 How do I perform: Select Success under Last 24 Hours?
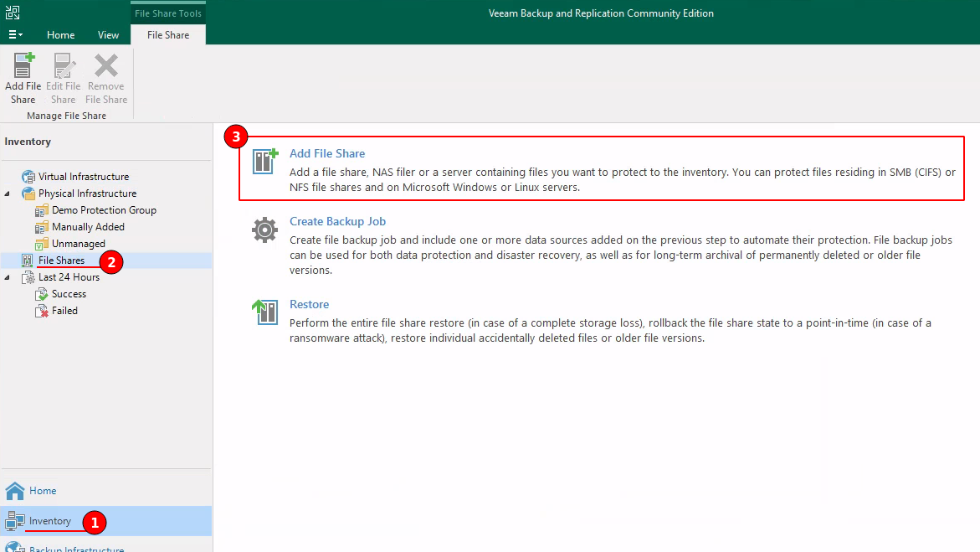(69, 294)
